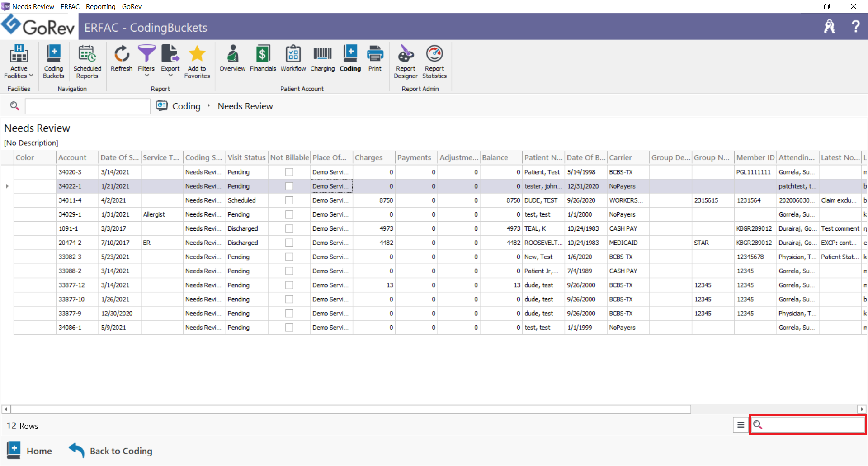Click the Allergist service type cell
The image size is (868, 466).
(162, 214)
